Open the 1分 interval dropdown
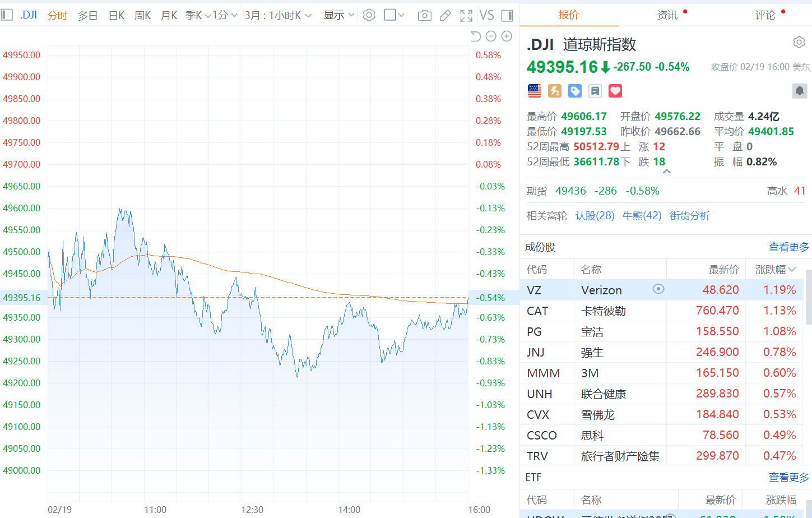Screen dimensions: 812x518 (x=225, y=15)
